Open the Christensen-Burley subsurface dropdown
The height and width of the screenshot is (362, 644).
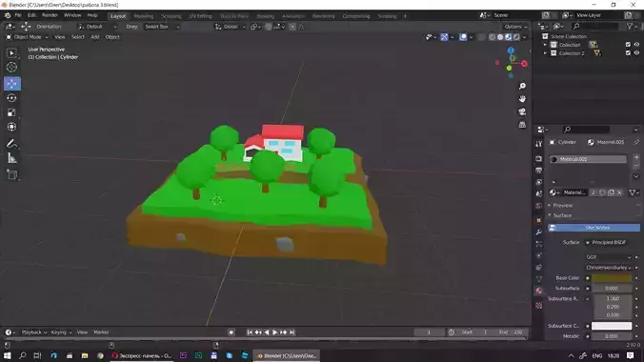608,268
